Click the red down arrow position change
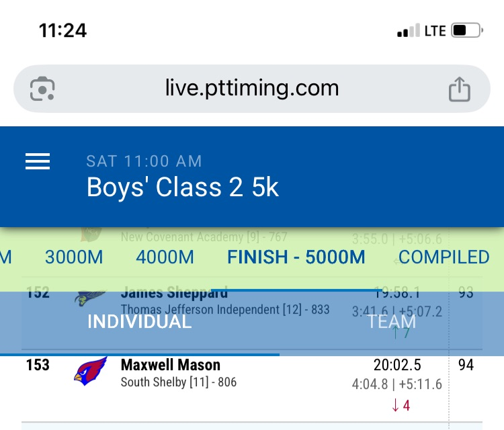 [x=401, y=405]
